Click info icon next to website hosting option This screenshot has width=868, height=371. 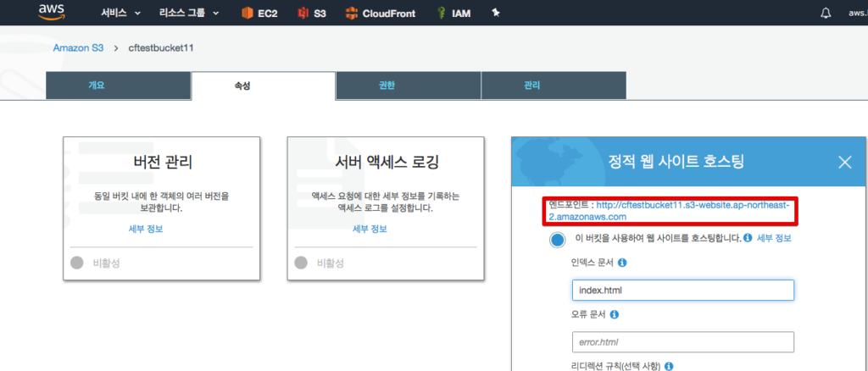pyautogui.click(x=748, y=238)
